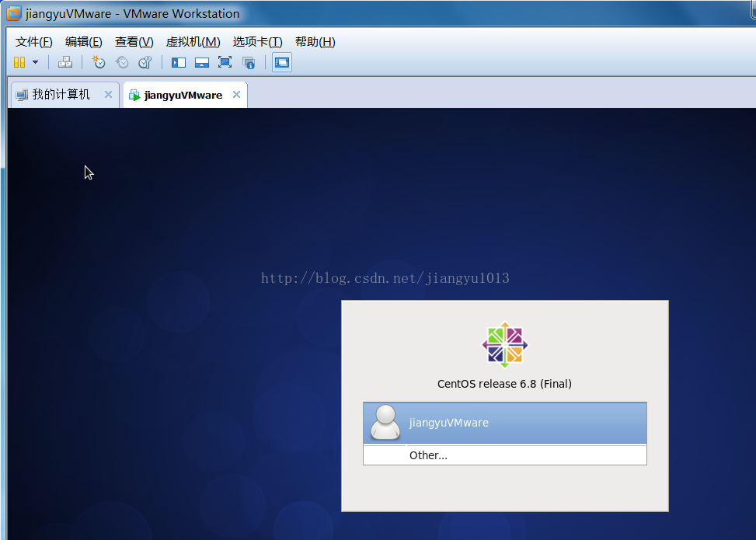
Task: Click the console view toolbar icon
Action: pyautogui.click(x=282, y=62)
